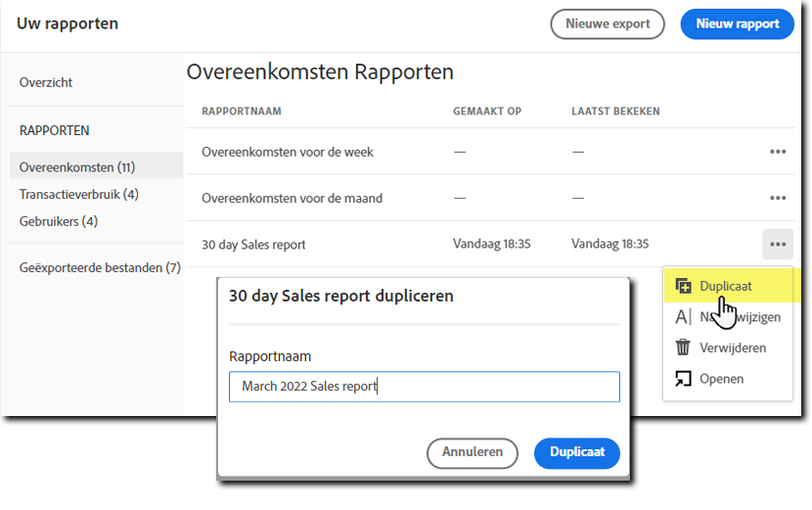Viewport: 812px width, 510px height.
Task: Select Transactieverbruik (4) in sidebar
Action: [79, 195]
